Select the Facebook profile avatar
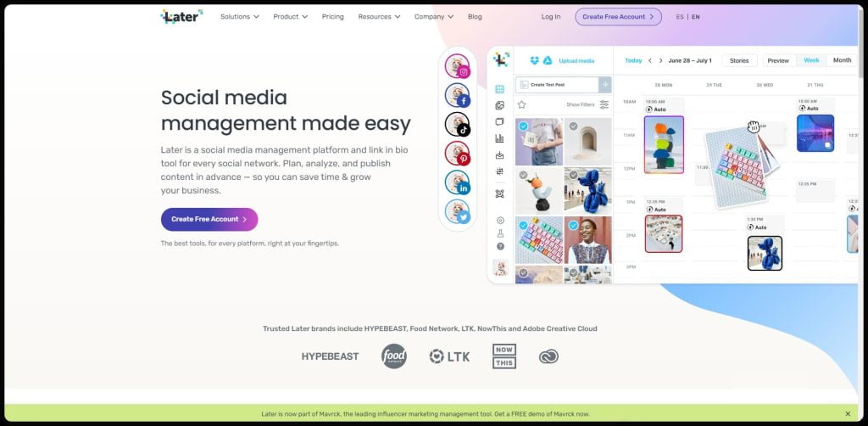 [x=457, y=95]
